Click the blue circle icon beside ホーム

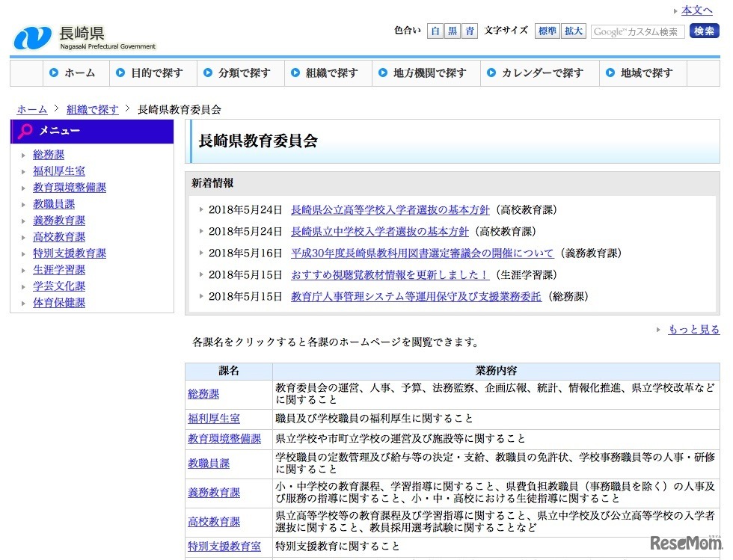[54, 73]
